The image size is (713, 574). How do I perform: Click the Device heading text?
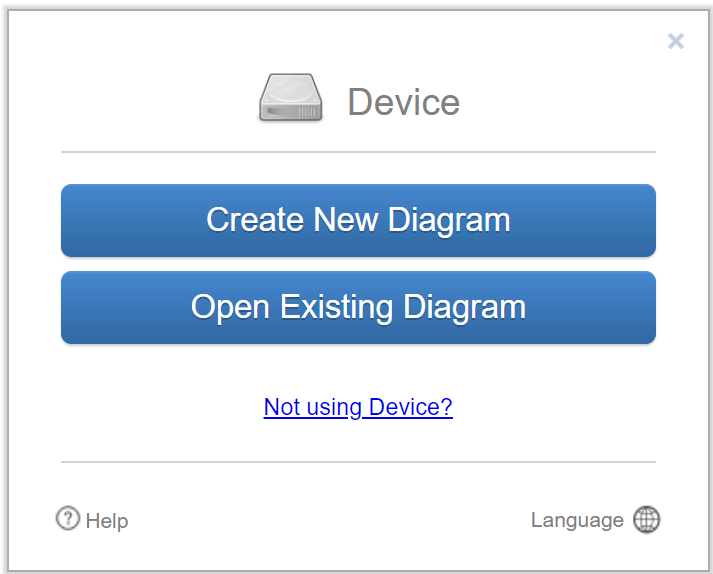point(403,102)
